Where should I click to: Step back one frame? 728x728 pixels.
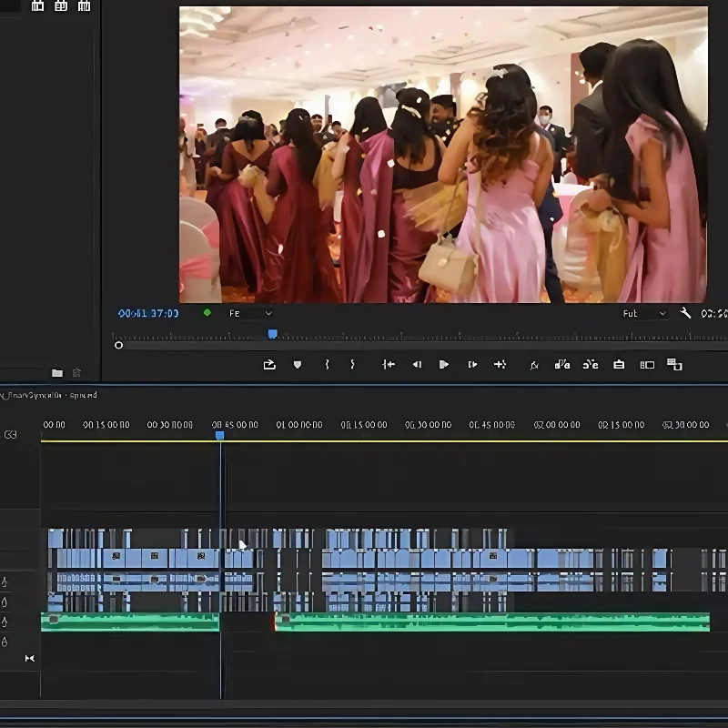pyautogui.click(x=417, y=365)
